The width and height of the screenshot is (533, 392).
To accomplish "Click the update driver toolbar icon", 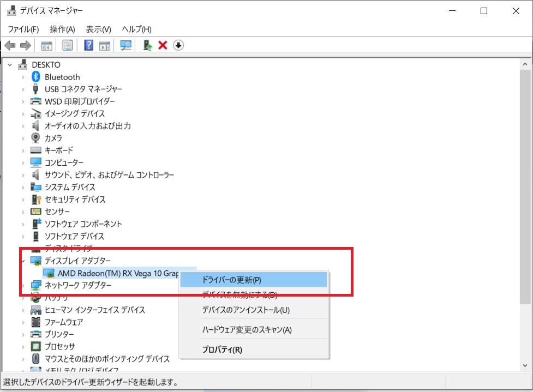I will pos(147,45).
